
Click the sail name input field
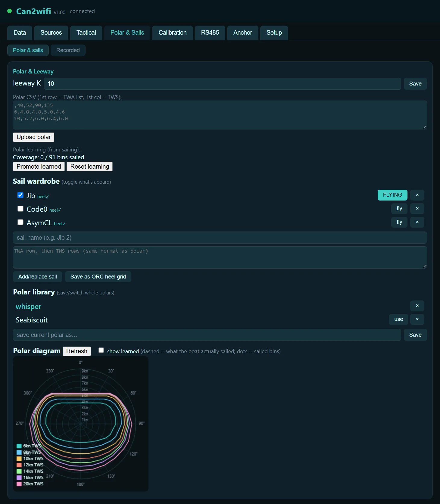(x=220, y=238)
